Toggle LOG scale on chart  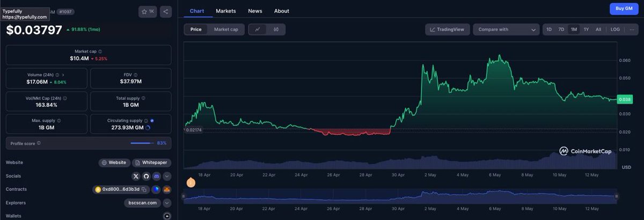coord(615,30)
